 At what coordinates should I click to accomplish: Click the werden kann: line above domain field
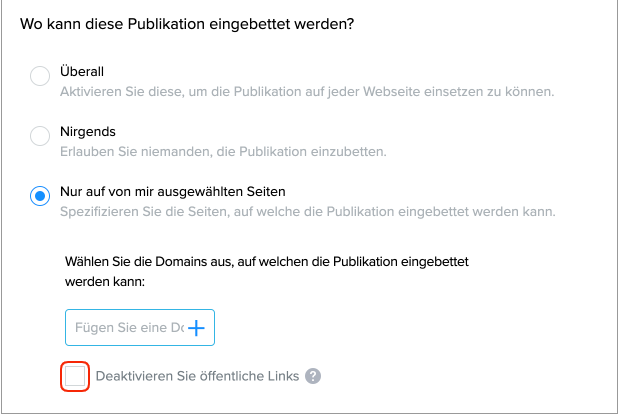(105, 282)
